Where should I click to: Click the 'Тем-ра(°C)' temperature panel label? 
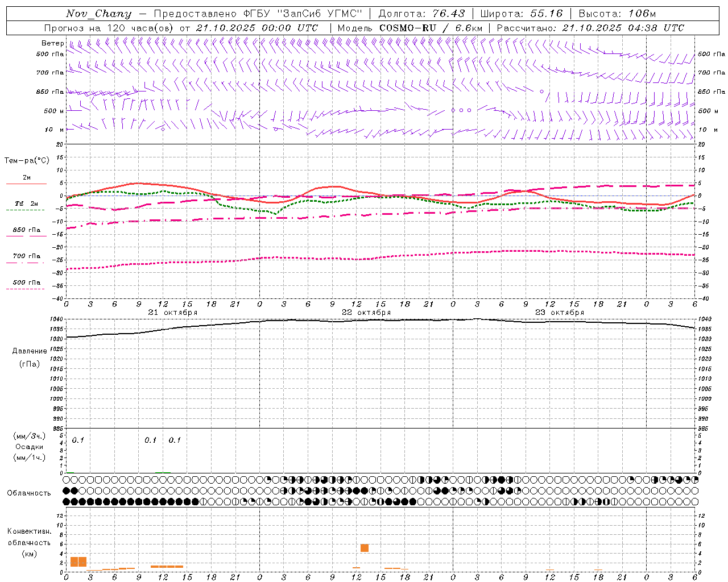[x=27, y=161]
